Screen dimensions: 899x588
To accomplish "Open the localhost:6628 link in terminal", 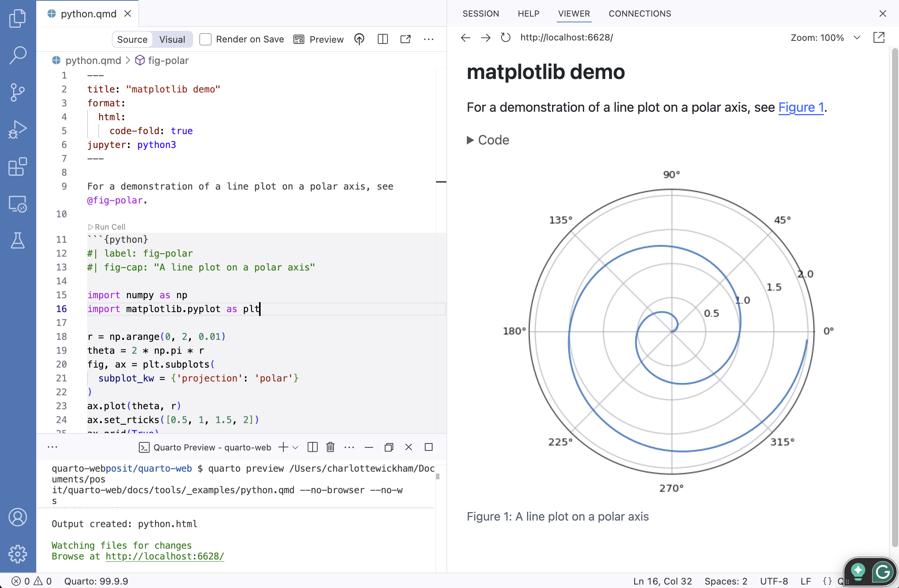I will 165,556.
